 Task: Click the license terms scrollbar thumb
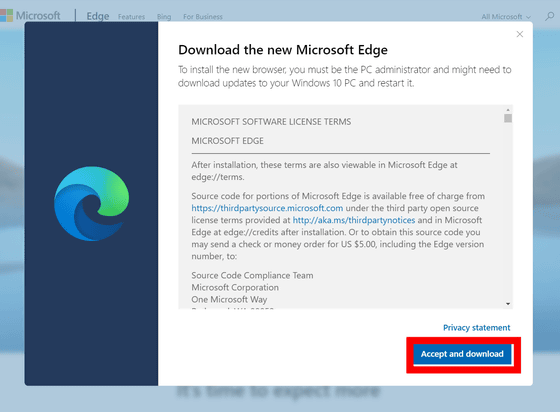point(508,118)
